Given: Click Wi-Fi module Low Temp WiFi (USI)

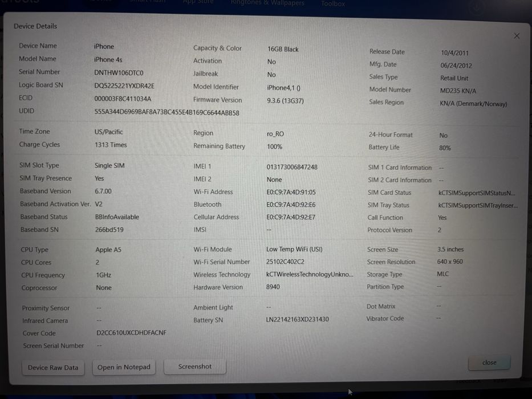Looking at the screenshot, I should [294, 250].
